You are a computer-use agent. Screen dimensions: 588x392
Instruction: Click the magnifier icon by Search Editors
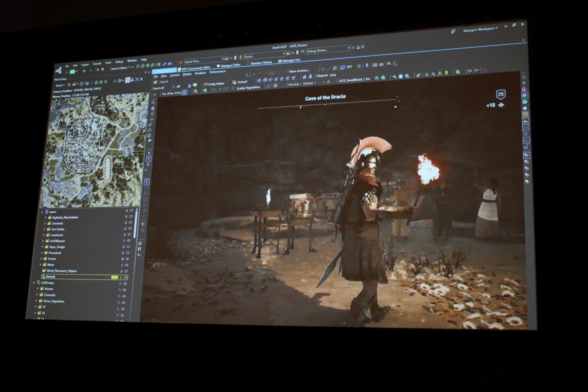[129, 67]
